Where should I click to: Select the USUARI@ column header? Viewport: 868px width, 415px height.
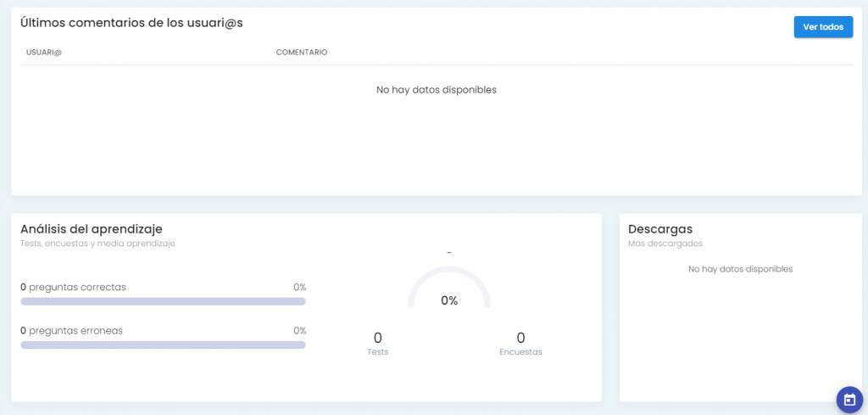[43, 53]
